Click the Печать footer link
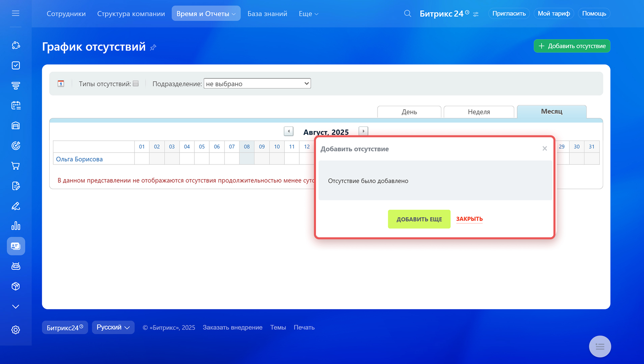The width and height of the screenshot is (644, 364). tap(304, 327)
